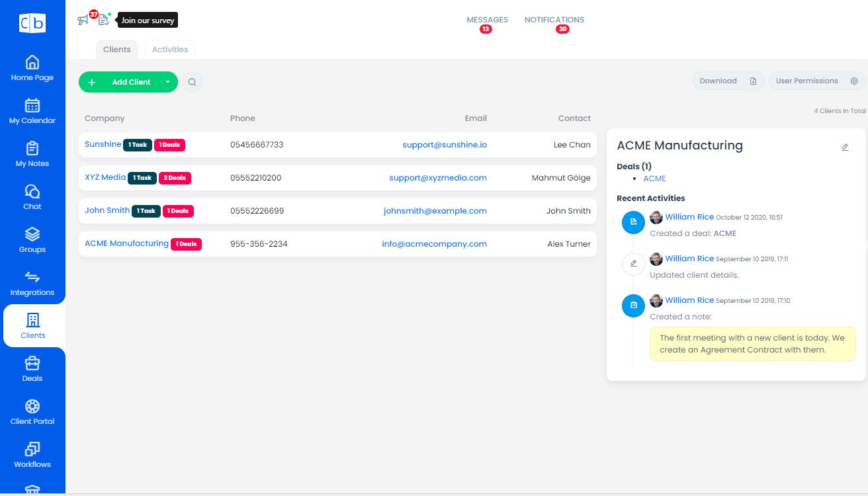Open User Permissions settings
The width and height of the screenshot is (868, 496).
(x=816, y=81)
